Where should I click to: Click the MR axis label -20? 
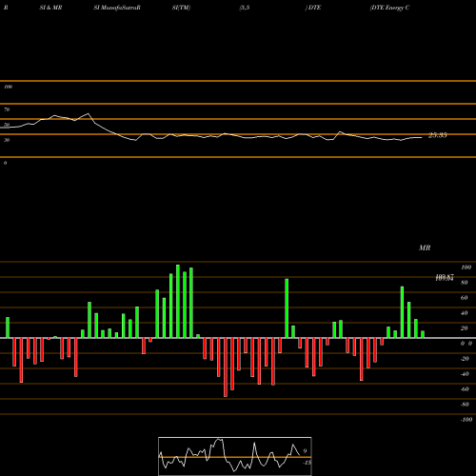(x=465, y=359)
